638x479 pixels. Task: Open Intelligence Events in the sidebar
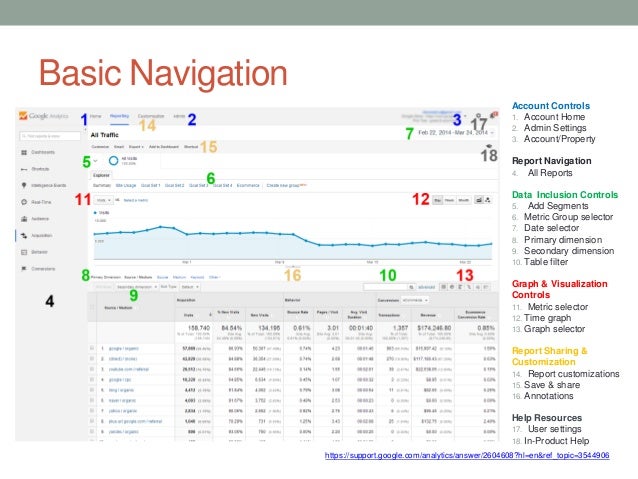44,186
